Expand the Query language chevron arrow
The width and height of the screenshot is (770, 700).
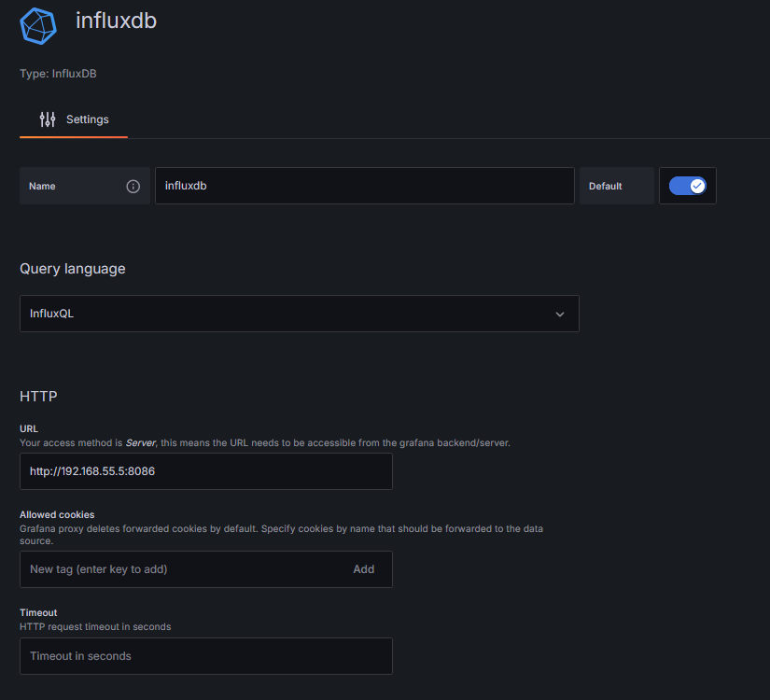(560, 315)
